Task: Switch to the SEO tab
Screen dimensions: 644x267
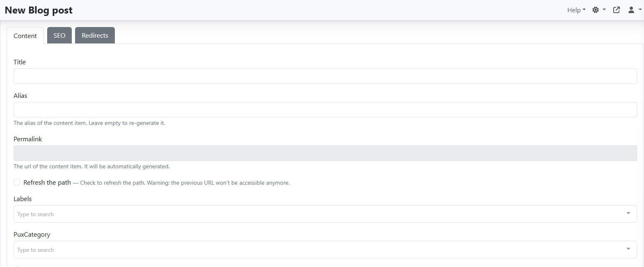Action: pyautogui.click(x=59, y=35)
